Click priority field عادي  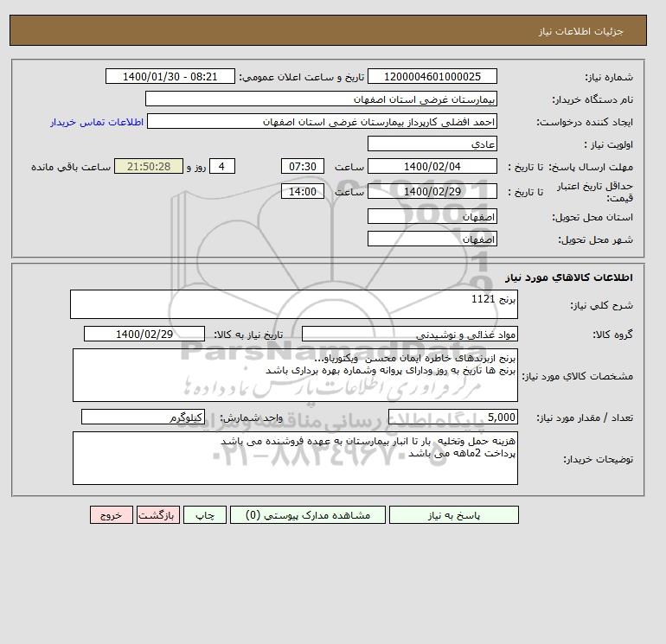pyautogui.click(x=432, y=143)
